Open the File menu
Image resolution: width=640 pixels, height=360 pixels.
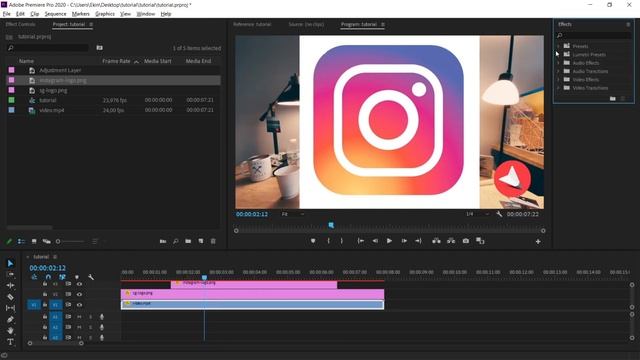pos(7,14)
